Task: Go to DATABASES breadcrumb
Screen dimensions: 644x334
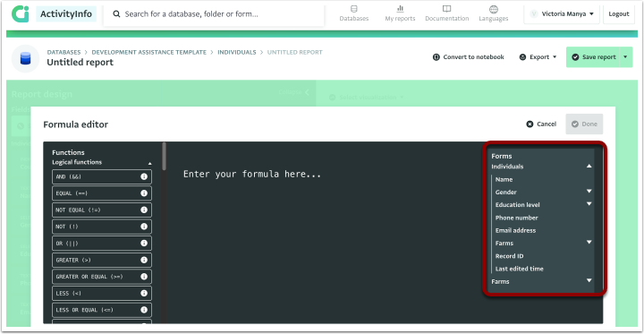Action: 64,52
